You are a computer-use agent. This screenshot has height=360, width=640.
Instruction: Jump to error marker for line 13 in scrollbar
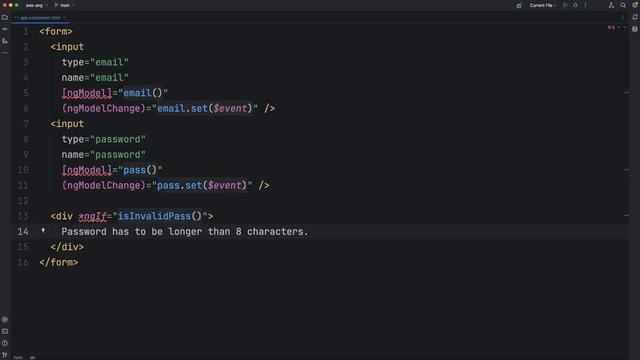(627, 216)
